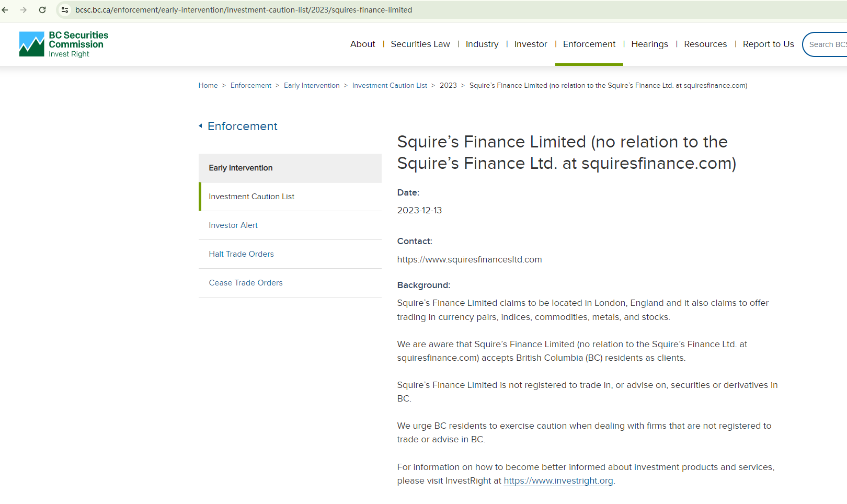Click the browser back arrow

[5, 10]
